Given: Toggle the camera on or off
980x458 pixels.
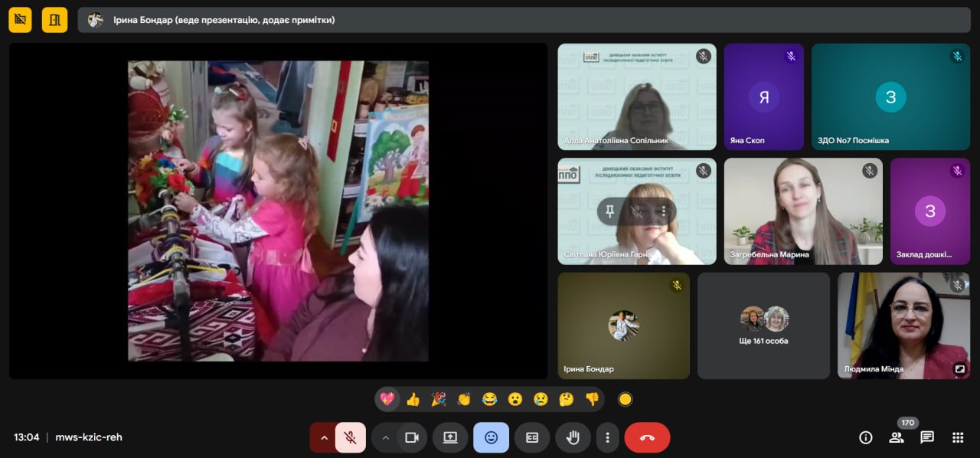Looking at the screenshot, I should [412, 437].
